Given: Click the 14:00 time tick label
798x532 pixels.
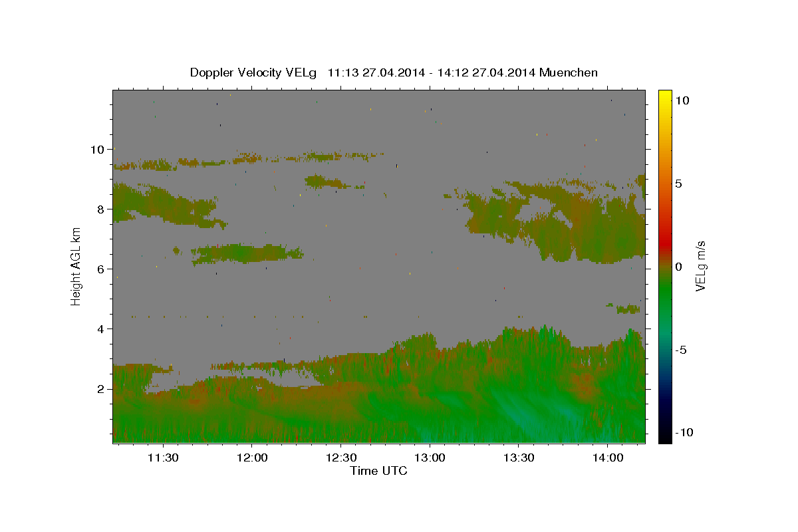Looking at the screenshot, I should (x=608, y=458).
